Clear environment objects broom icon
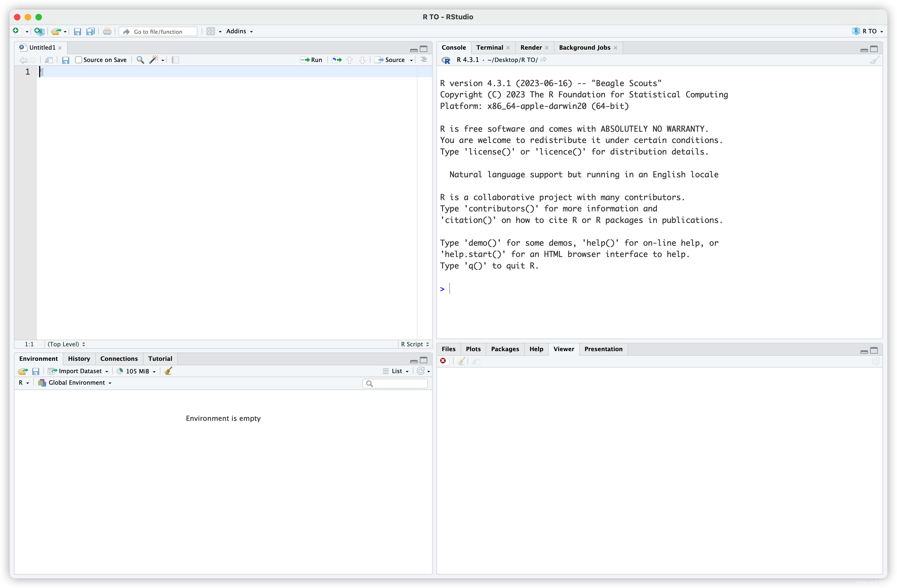 click(168, 371)
